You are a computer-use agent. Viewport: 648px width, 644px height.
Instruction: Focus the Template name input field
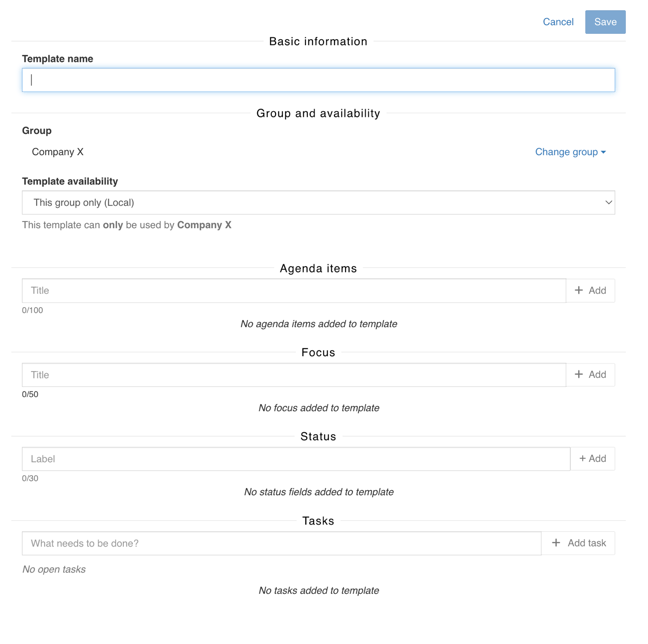pos(318,80)
